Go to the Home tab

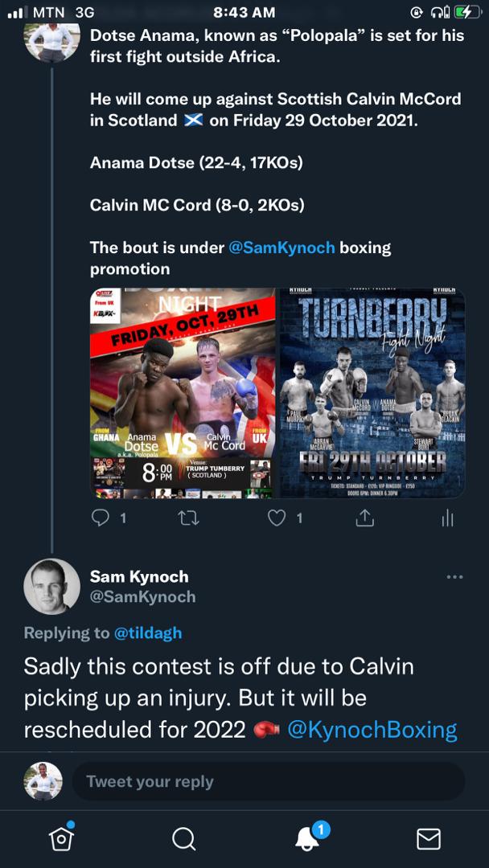(x=61, y=838)
